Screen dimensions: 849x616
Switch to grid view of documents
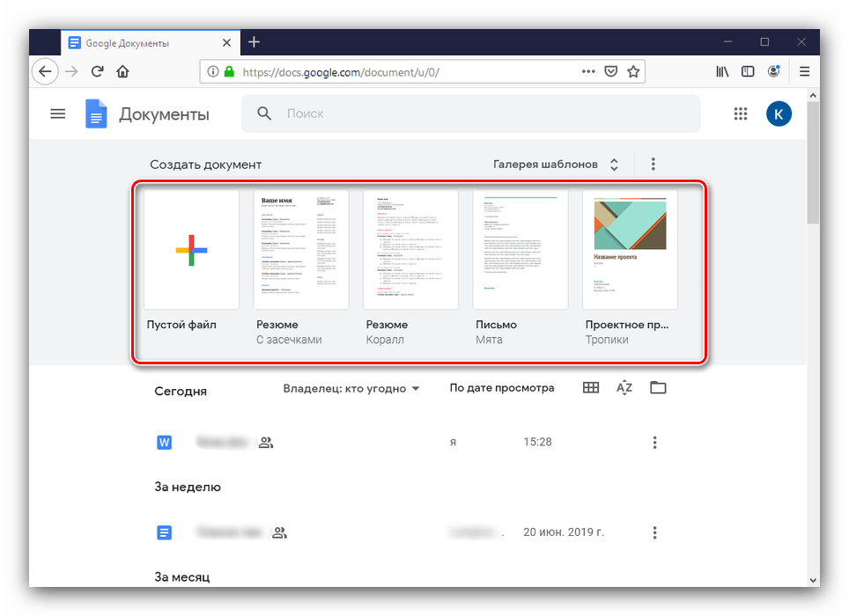point(591,388)
